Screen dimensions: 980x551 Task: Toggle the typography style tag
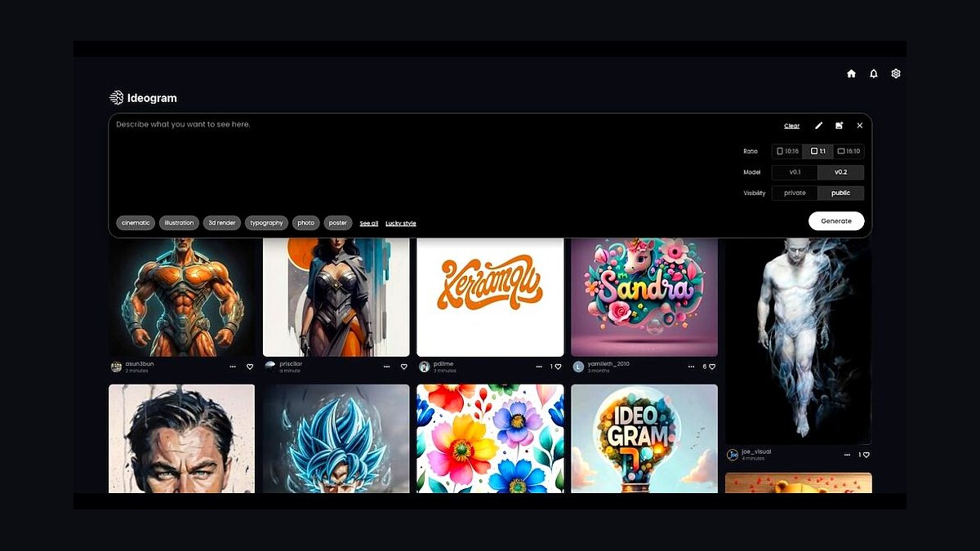tap(266, 223)
